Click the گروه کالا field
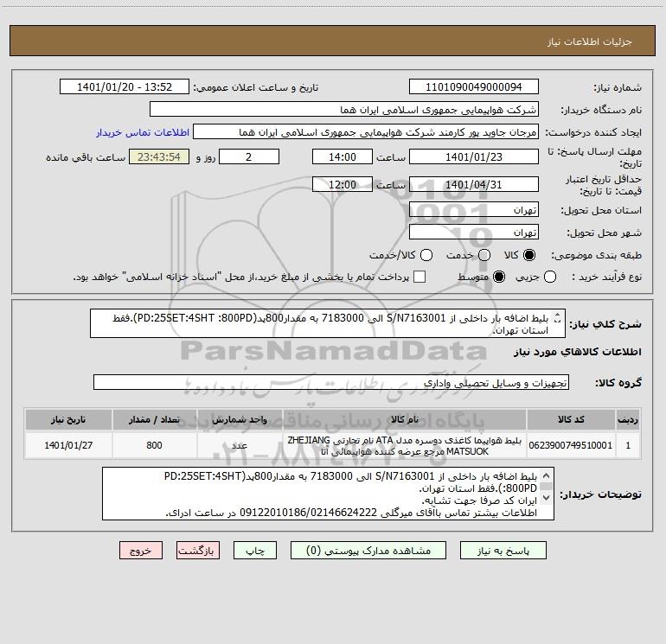This screenshot has height=644, width=666. (x=331, y=381)
